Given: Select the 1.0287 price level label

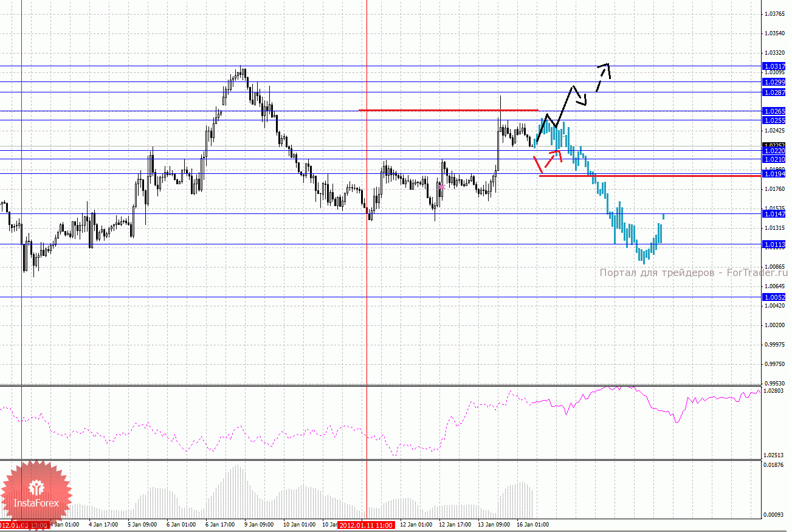Looking at the screenshot, I should (x=773, y=92).
